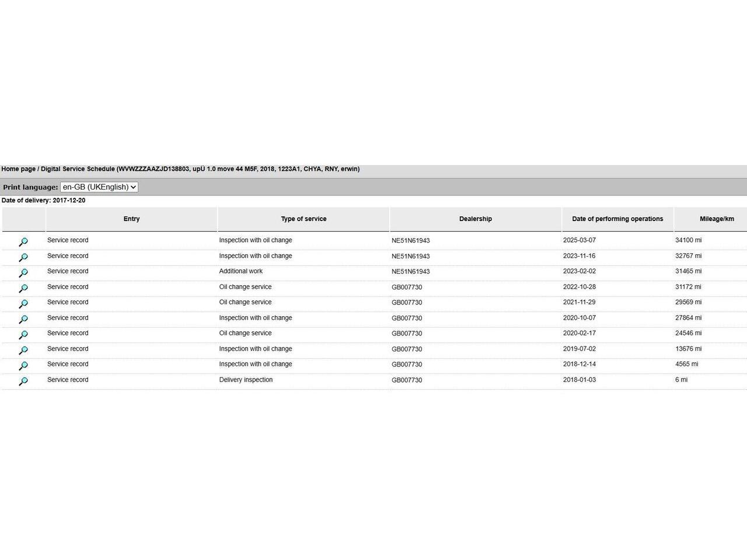This screenshot has height=560, width=747.
Task: Click the Mileage/km column header
Action: pos(717,219)
